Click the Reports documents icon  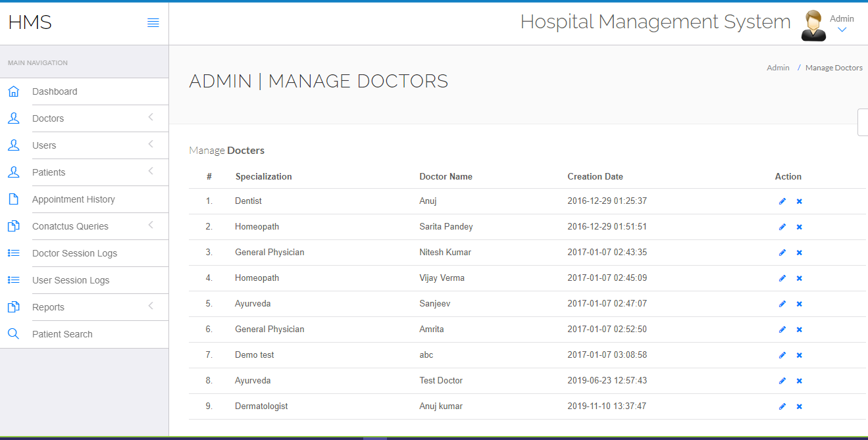[x=13, y=307]
